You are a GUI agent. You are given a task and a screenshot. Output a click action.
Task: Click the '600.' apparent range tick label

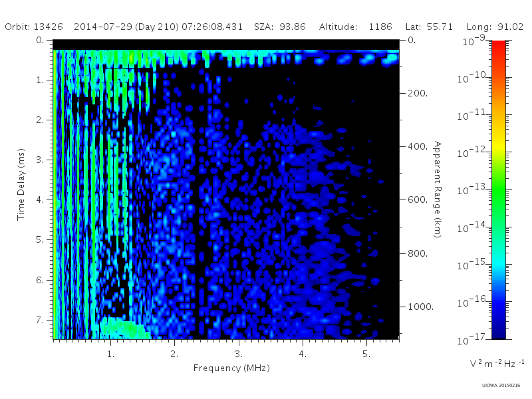coord(418,200)
